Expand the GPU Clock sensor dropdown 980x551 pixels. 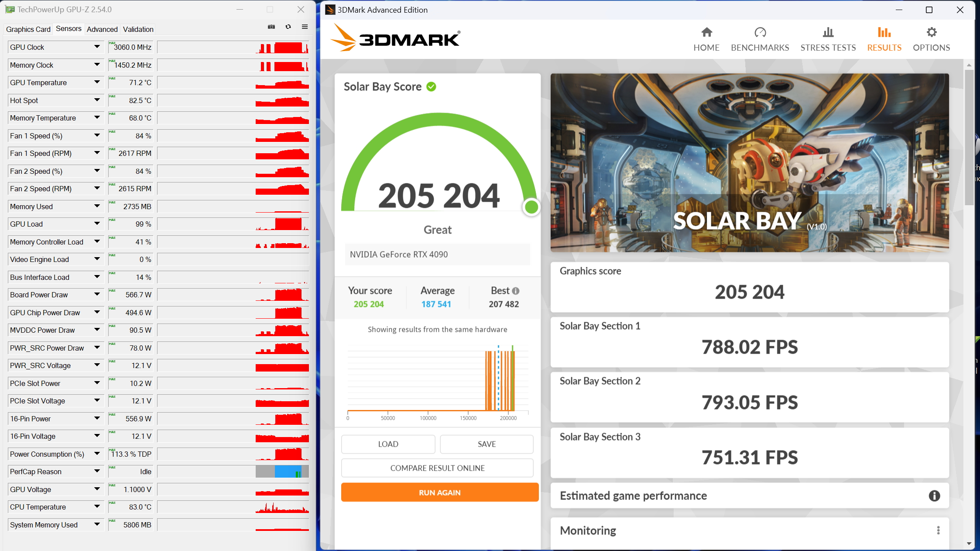coord(97,47)
